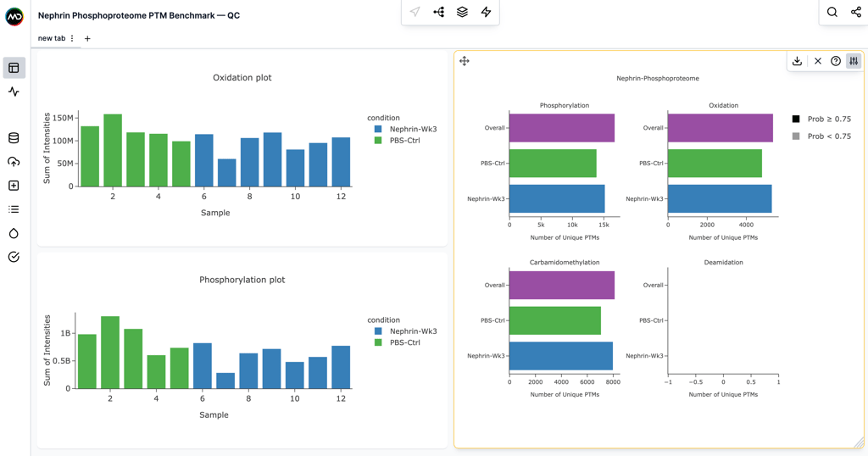Click the MD logo in top-left corner
This screenshot has height=456, width=868.
(14, 17)
